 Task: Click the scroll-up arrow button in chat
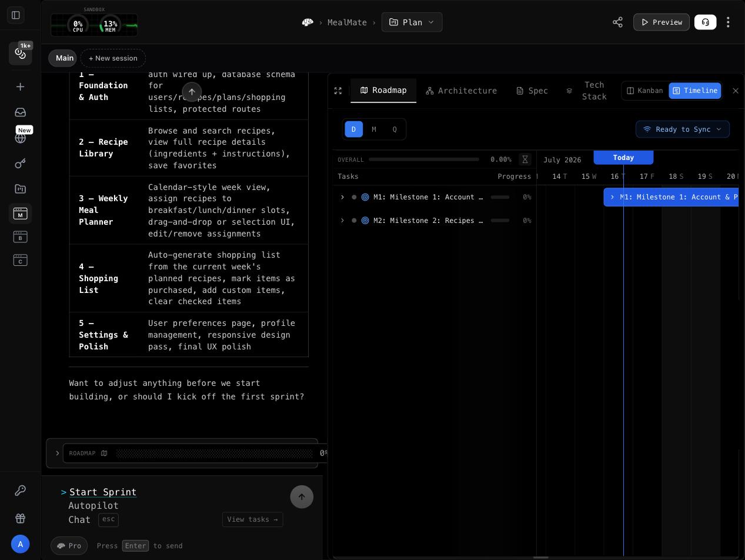click(x=192, y=92)
